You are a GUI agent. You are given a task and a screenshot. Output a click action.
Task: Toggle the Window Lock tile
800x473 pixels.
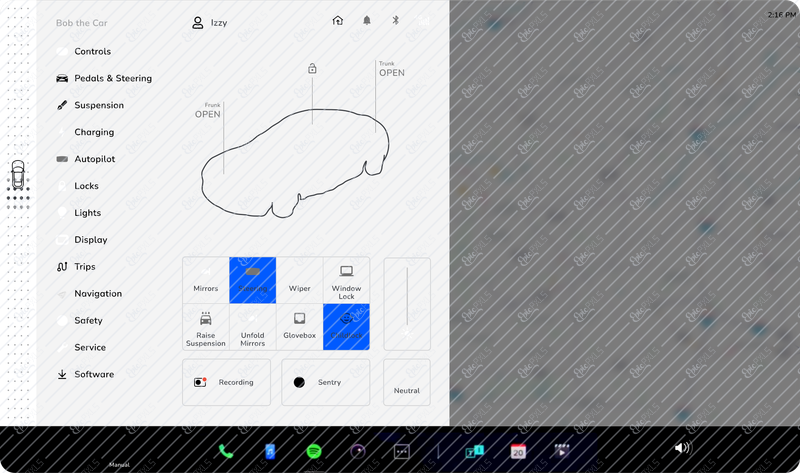346,280
